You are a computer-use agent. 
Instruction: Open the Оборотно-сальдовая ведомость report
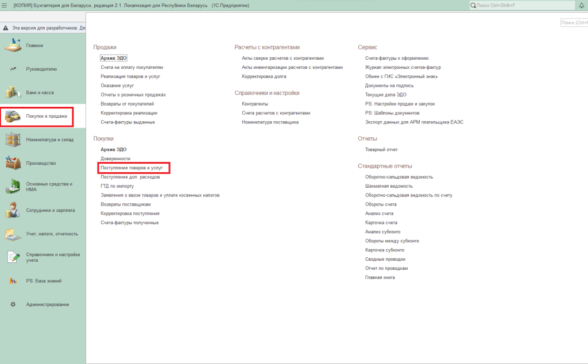click(x=399, y=177)
